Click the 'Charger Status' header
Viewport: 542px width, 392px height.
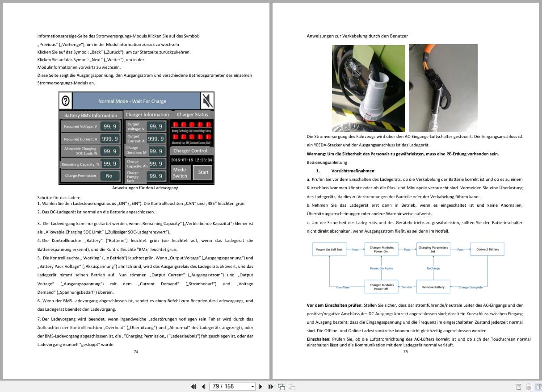click(x=192, y=115)
